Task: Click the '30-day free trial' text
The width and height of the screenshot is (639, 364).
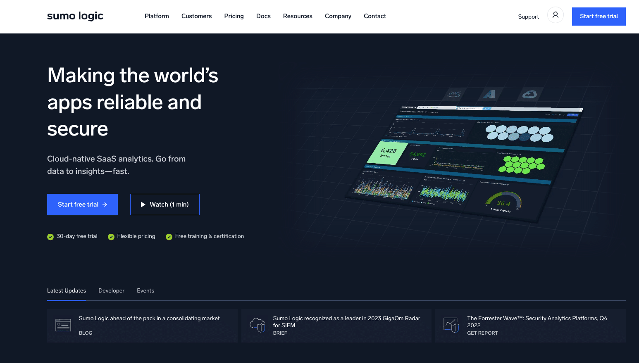Action: click(77, 236)
